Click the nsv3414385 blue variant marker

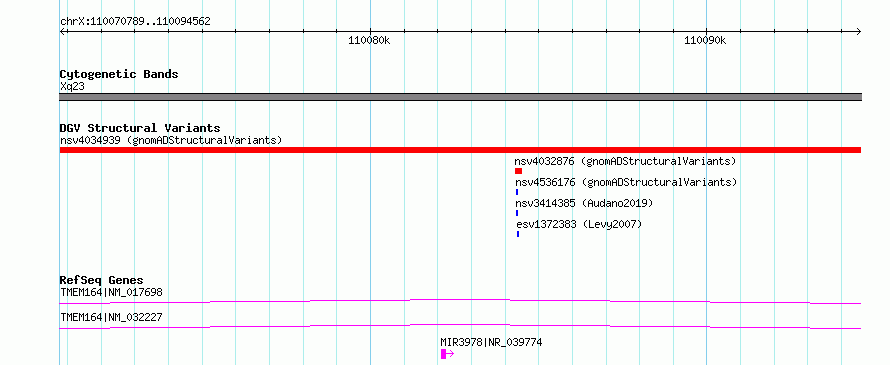pyautogui.click(x=517, y=213)
